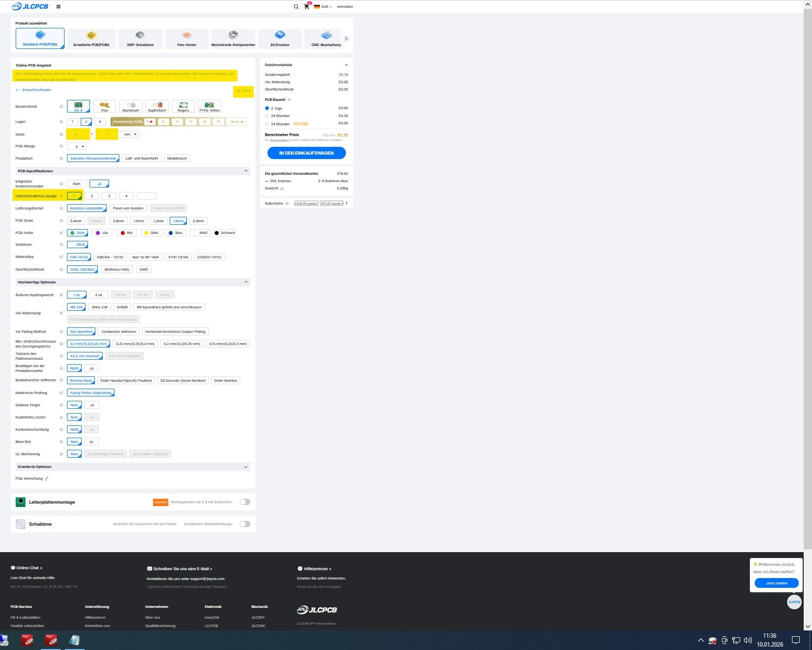Click help icon next to PCB Bauzeit
The height and width of the screenshot is (650, 812).
(290, 100)
